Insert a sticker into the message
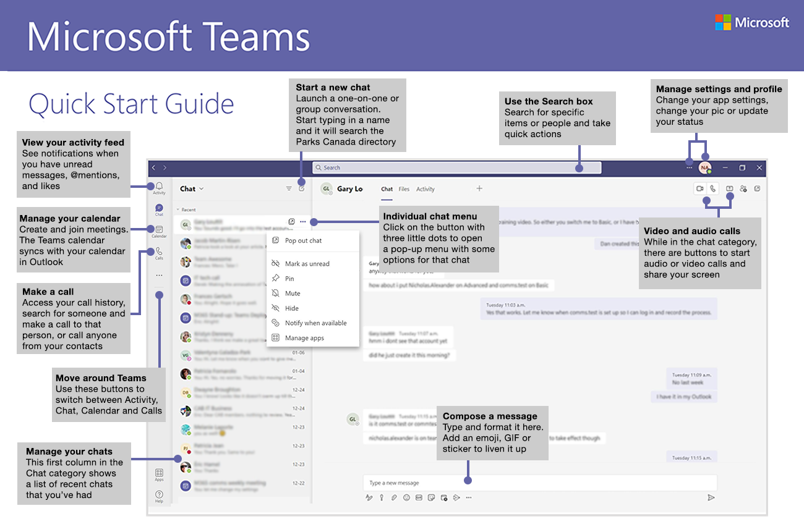This screenshot has width=804, height=532. (x=431, y=497)
